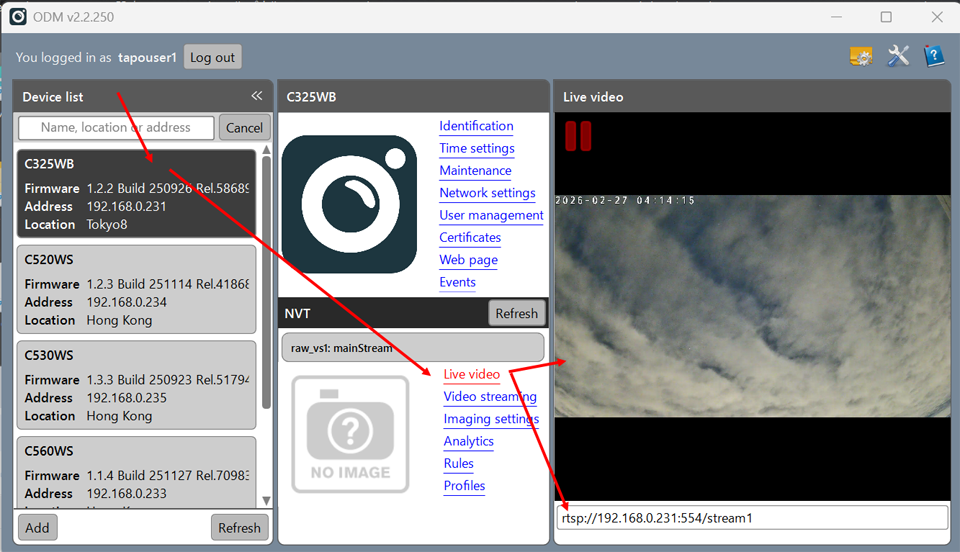Expand the raw_vs1: mainStream profile
The image size is (960, 552).
coord(413,348)
